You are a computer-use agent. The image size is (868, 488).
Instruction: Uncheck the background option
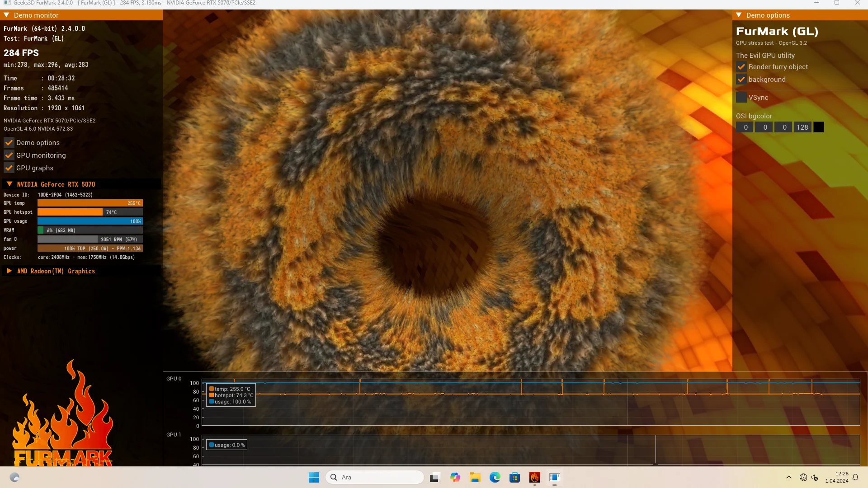coord(741,80)
